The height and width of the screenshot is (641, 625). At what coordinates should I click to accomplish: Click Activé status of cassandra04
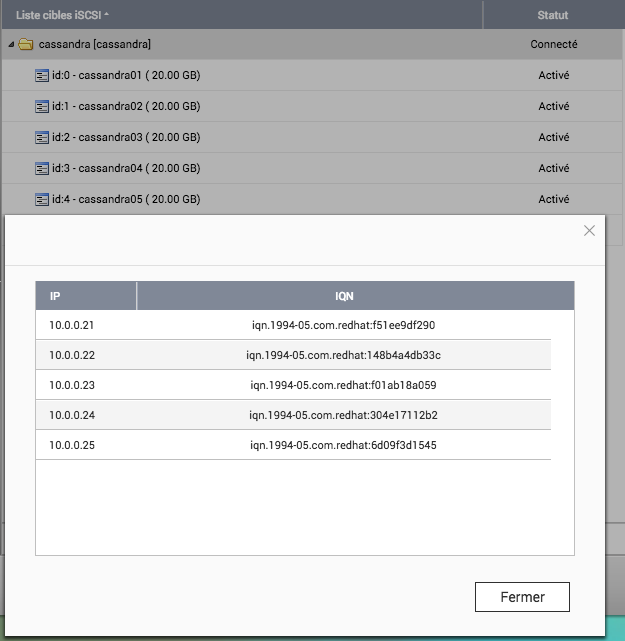[553, 168]
